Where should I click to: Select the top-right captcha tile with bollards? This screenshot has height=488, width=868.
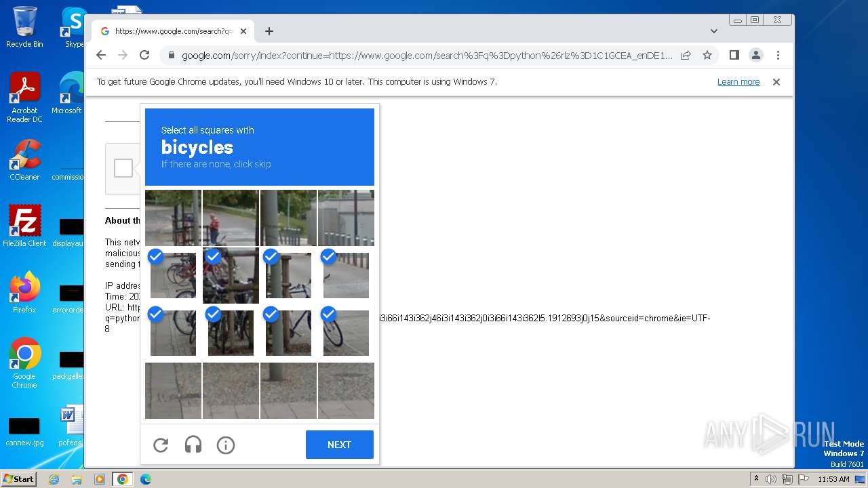[x=346, y=218]
